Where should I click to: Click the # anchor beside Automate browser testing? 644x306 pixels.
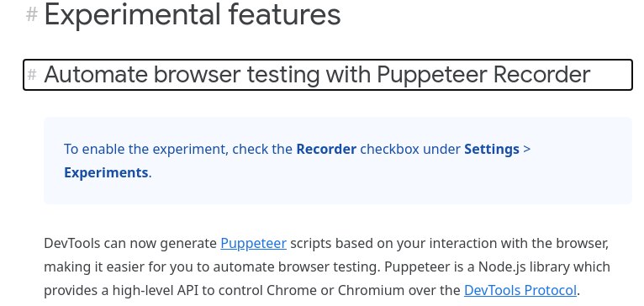(32, 75)
